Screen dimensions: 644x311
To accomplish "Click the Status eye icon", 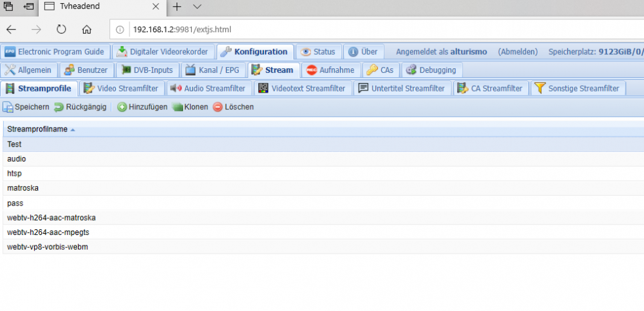I will [305, 52].
